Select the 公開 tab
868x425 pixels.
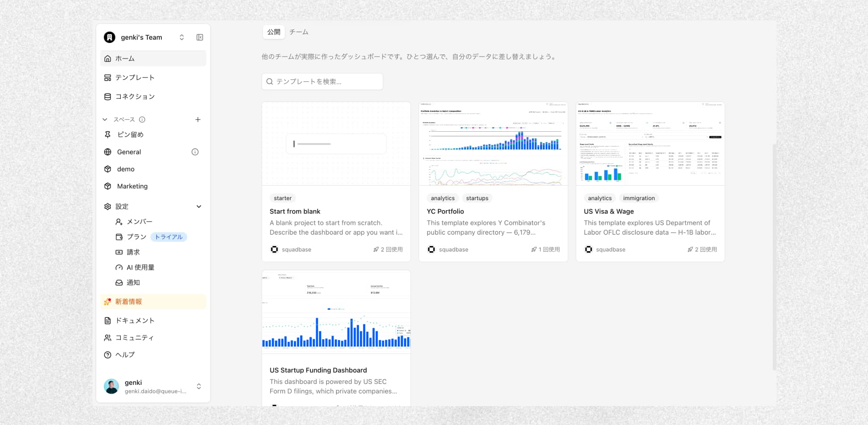coord(274,32)
